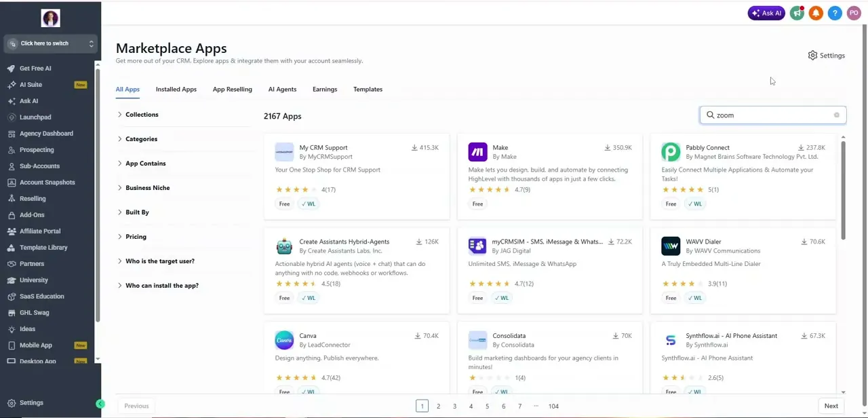Open help question mark icon

click(x=835, y=13)
